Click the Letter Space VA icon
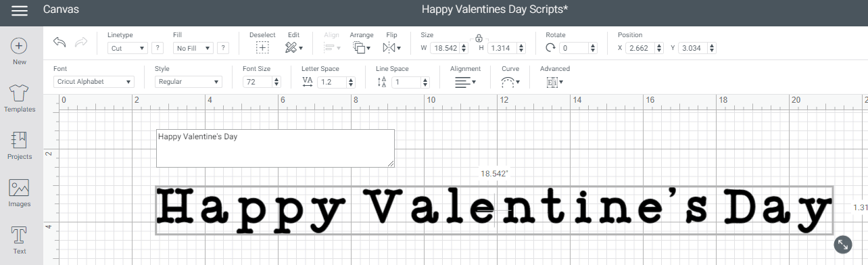 308,82
